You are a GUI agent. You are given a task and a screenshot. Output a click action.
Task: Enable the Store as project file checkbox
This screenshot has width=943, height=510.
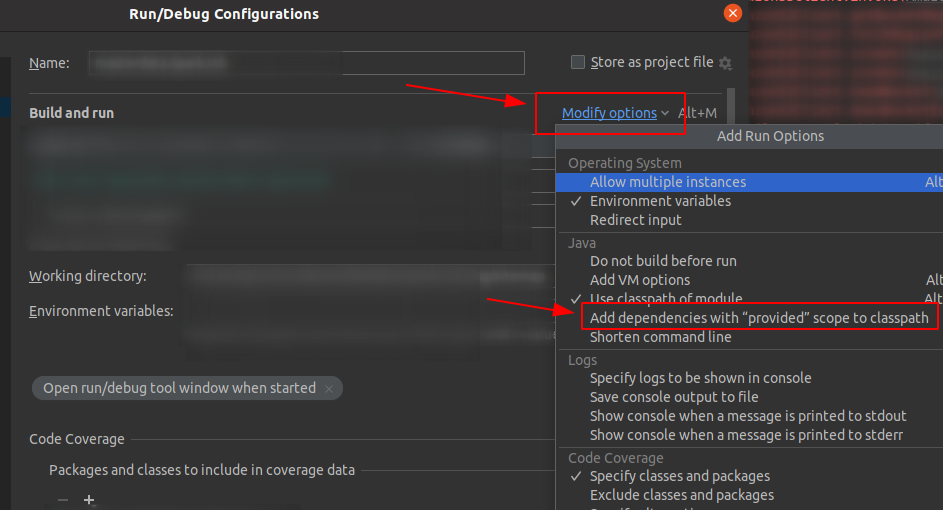tap(578, 62)
